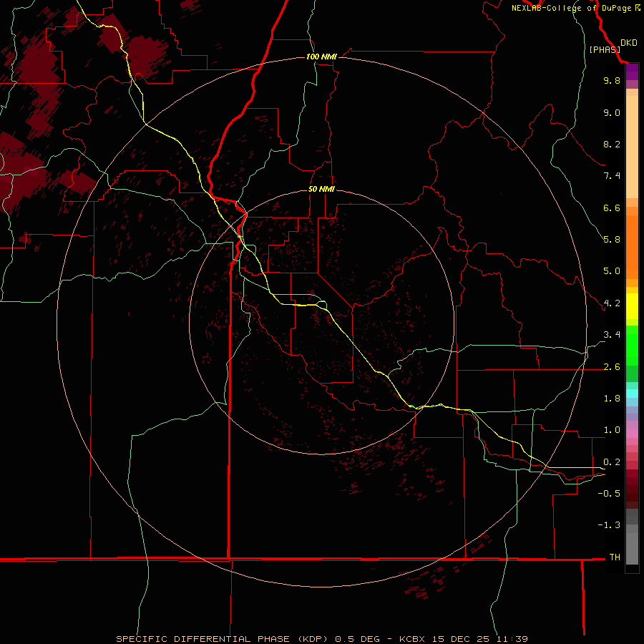Select the 8.2 scale value
The width and height of the screenshot is (644, 644).
pyautogui.click(x=612, y=144)
